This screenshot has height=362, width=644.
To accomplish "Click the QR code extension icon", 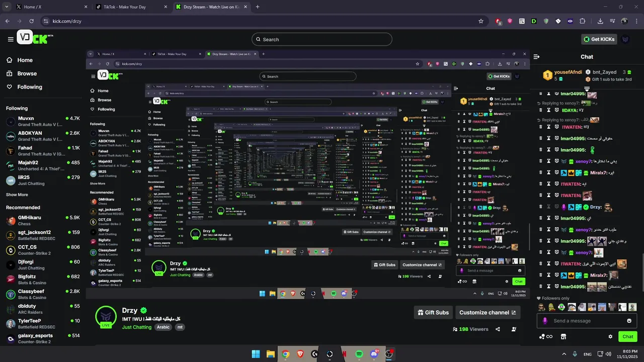I will coord(522,21).
